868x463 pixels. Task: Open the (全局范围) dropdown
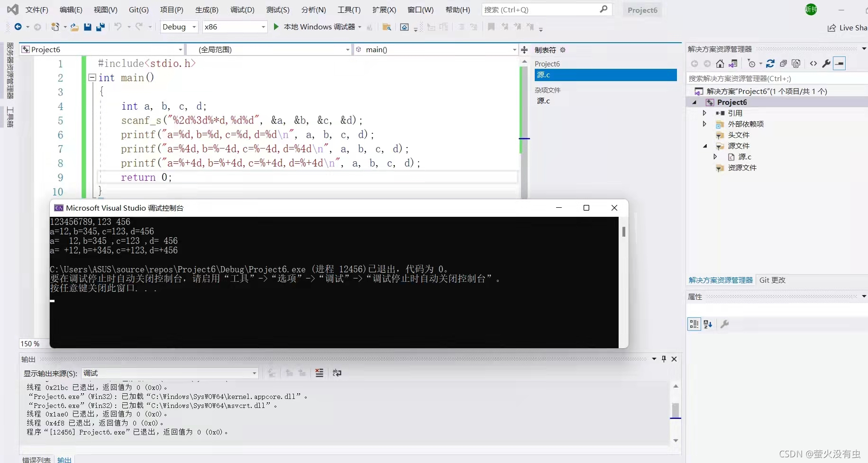pyautogui.click(x=269, y=50)
